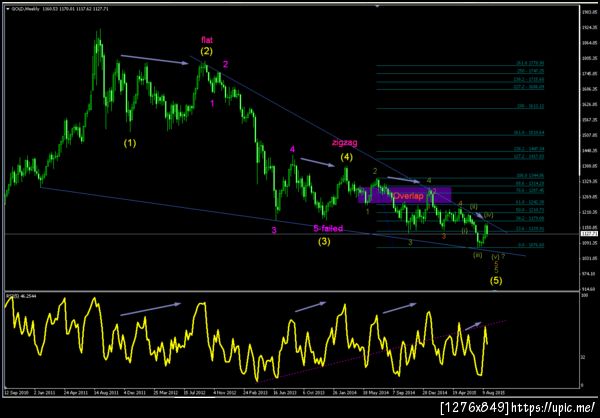
Task: Select the yellow (3) wave label
Action: 324,242
